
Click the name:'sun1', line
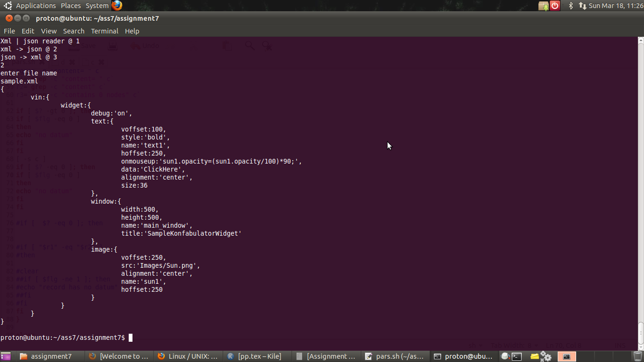(144, 281)
